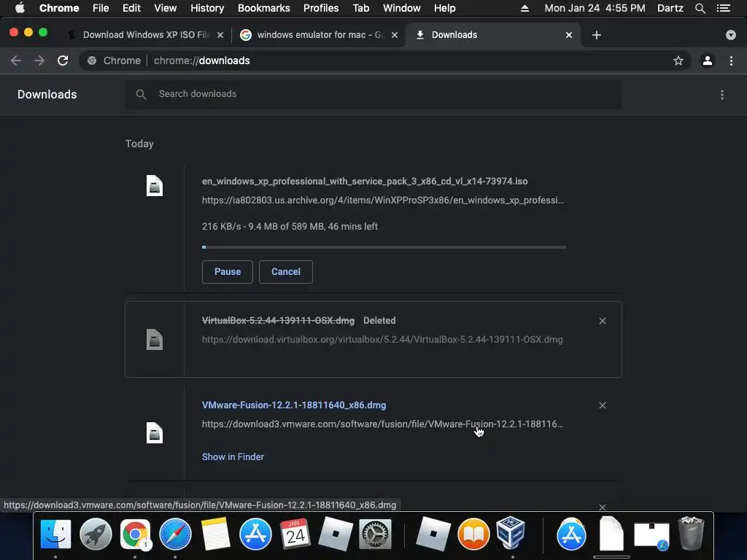Open the Edit menu

point(131,8)
